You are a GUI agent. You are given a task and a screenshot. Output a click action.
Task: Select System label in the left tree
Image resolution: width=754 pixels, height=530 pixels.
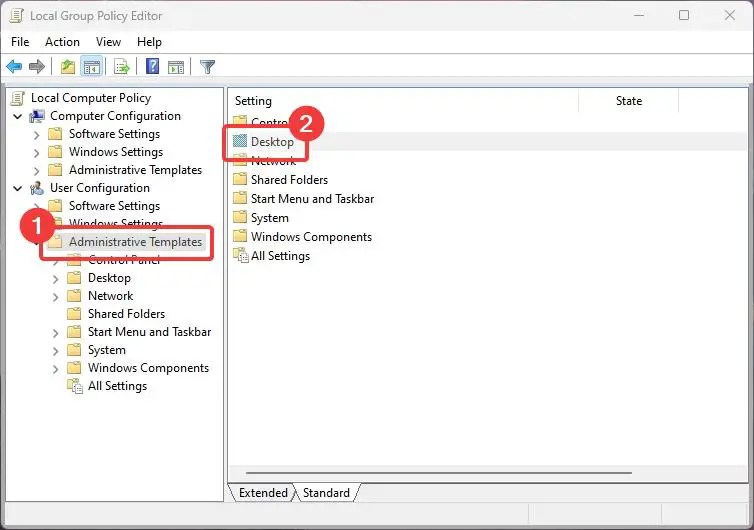[x=107, y=350]
